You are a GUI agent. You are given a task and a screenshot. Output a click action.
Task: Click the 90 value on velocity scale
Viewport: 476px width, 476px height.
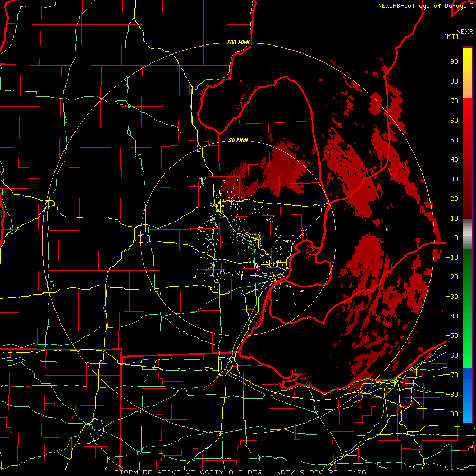coord(454,62)
